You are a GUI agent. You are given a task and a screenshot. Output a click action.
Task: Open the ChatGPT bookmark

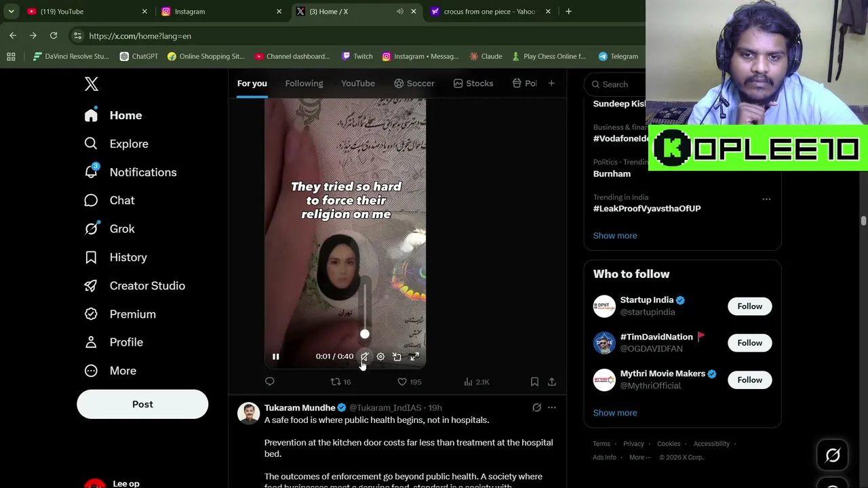pos(138,56)
